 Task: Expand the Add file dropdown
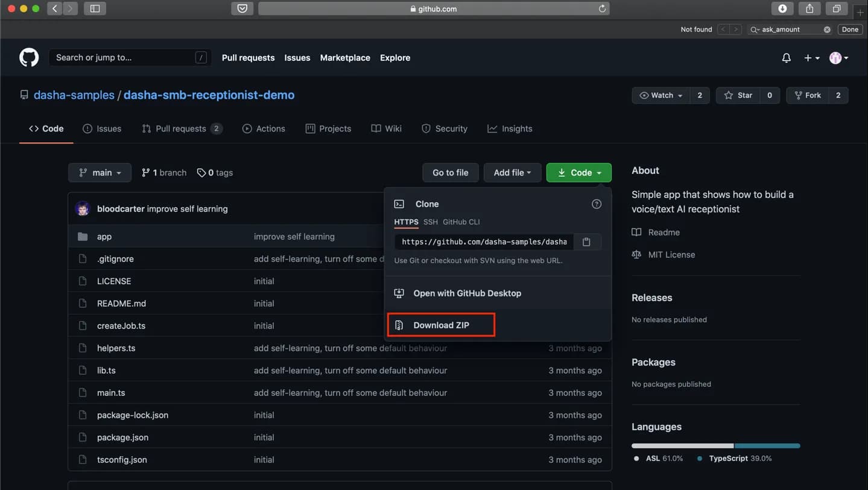(x=512, y=173)
